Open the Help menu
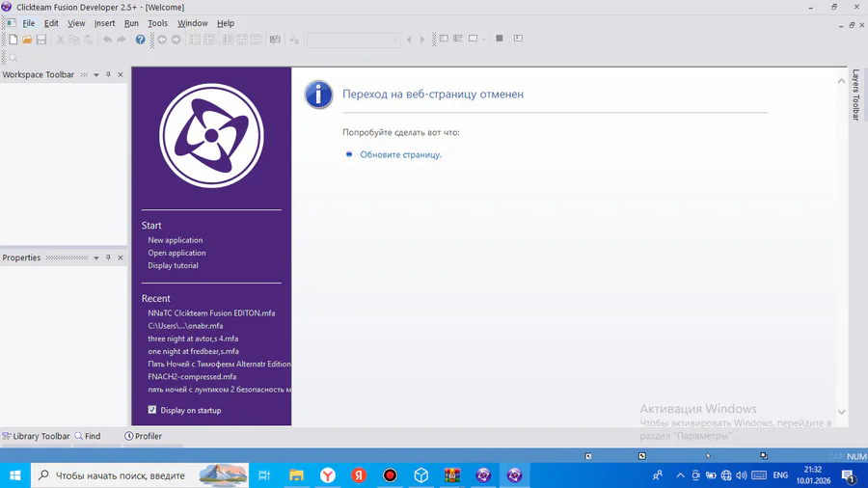868x488 pixels. click(x=226, y=23)
